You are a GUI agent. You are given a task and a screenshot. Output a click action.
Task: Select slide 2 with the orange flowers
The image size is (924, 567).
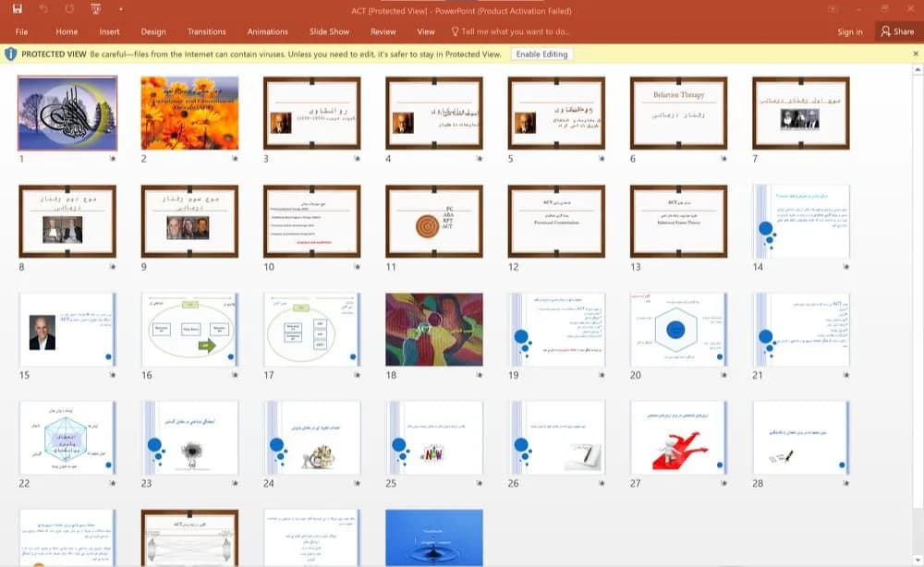189,113
